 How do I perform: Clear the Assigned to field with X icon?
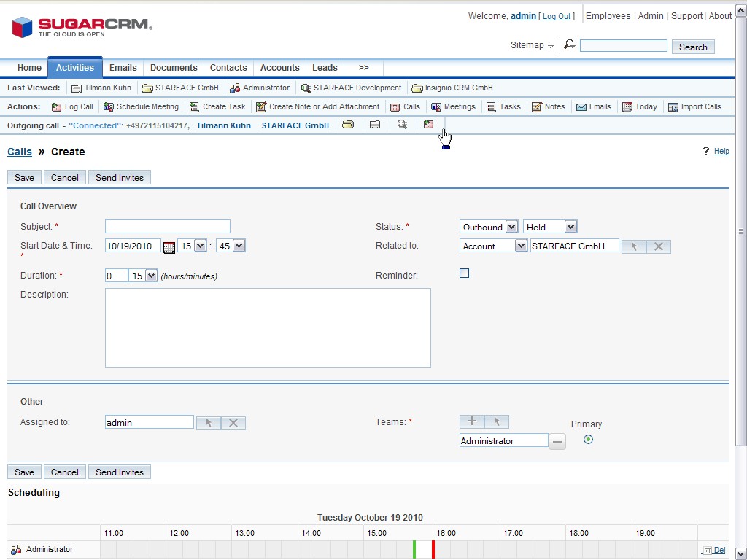233,423
